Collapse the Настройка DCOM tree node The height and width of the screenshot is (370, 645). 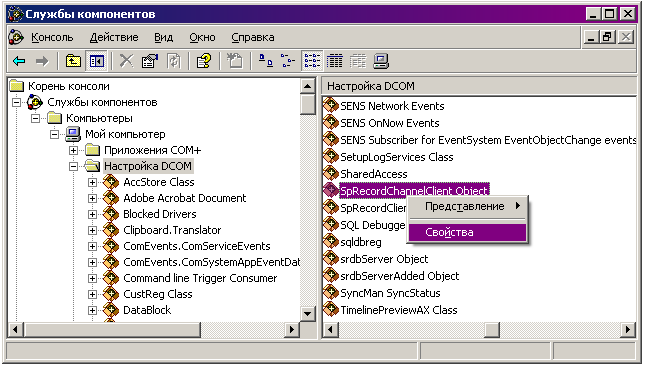(x=73, y=166)
